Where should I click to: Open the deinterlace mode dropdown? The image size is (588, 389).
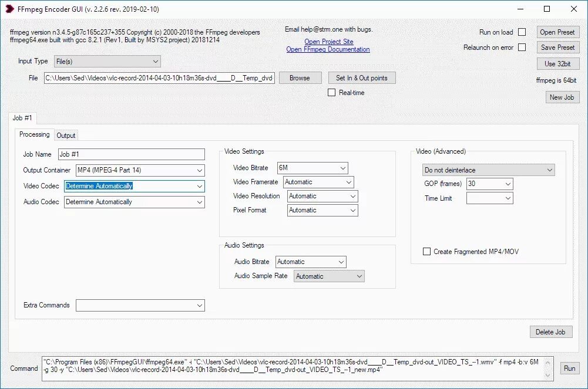pos(488,170)
